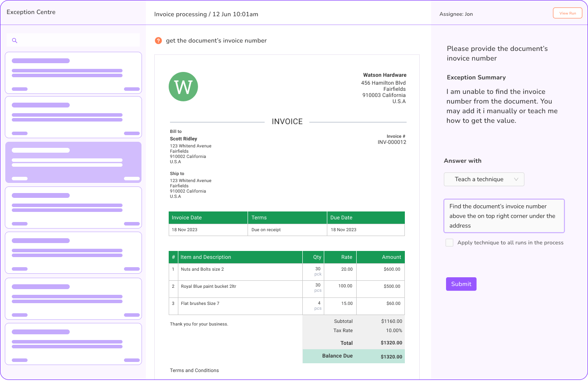Click the '$500.00' amount cell

(x=380, y=289)
